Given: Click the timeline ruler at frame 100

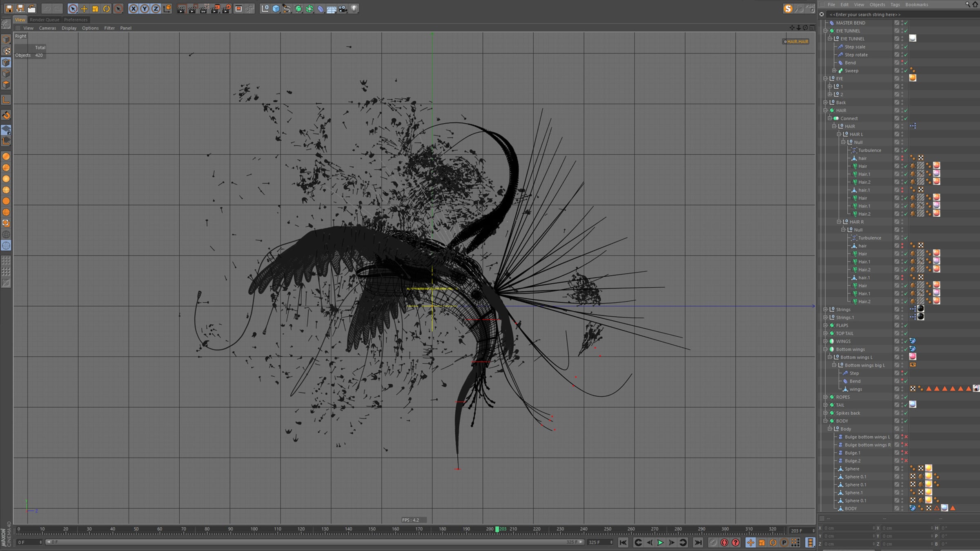Looking at the screenshot, I should pyautogui.click(x=254, y=530).
